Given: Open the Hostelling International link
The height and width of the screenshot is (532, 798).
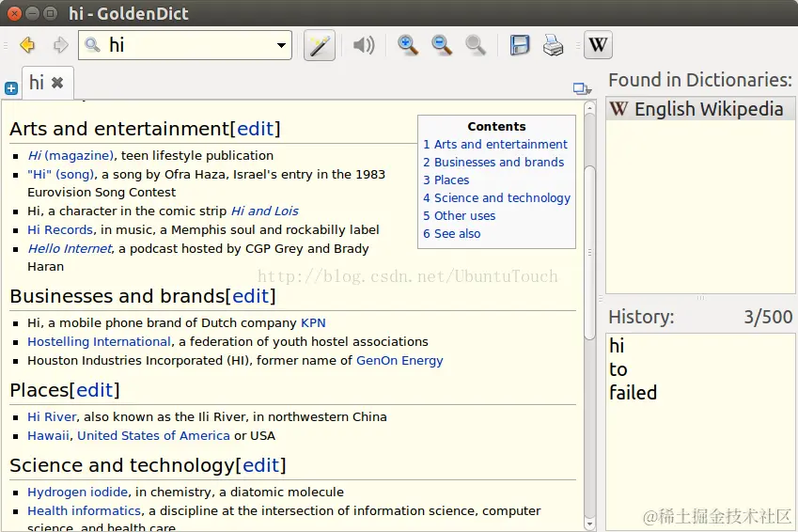Looking at the screenshot, I should pyautogui.click(x=100, y=341).
